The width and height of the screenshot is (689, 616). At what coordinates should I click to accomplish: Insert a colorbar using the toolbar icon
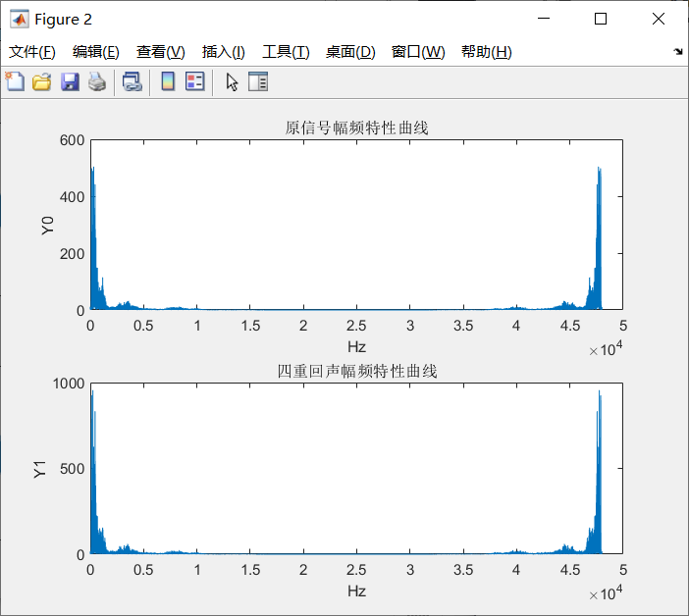168,81
